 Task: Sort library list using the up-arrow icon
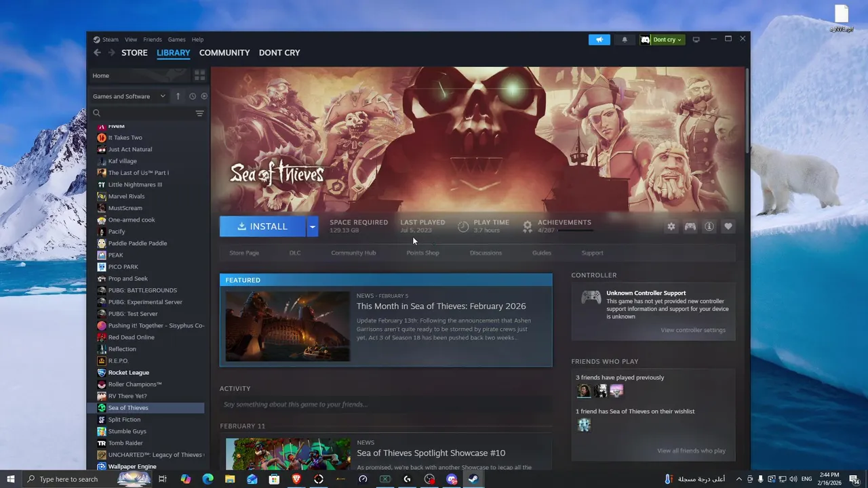[178, 96]
